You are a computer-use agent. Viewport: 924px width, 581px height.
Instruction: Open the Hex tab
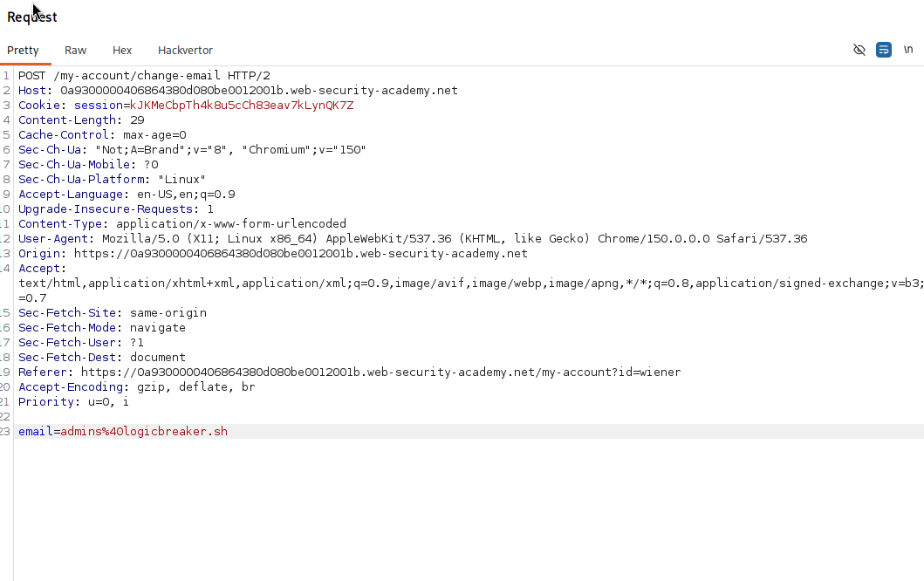[122, 50]
